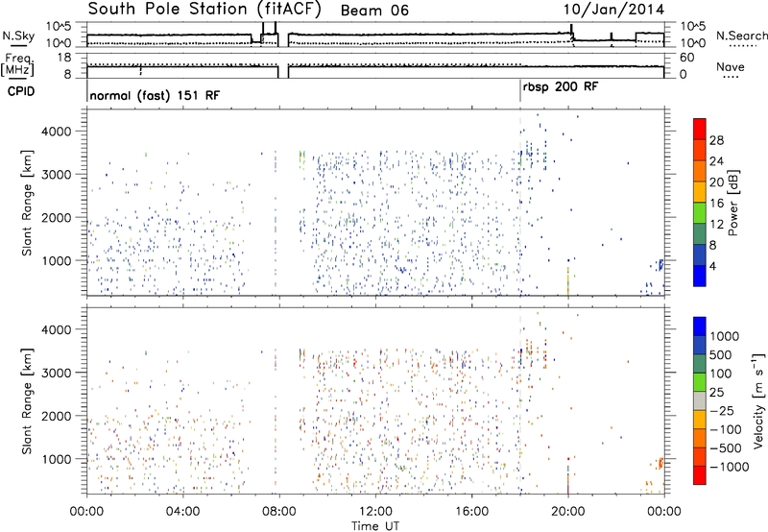The image size is (768, 532).
Task: Click 'Slant Range [km]' label of velocity panel
Action: 27,401
